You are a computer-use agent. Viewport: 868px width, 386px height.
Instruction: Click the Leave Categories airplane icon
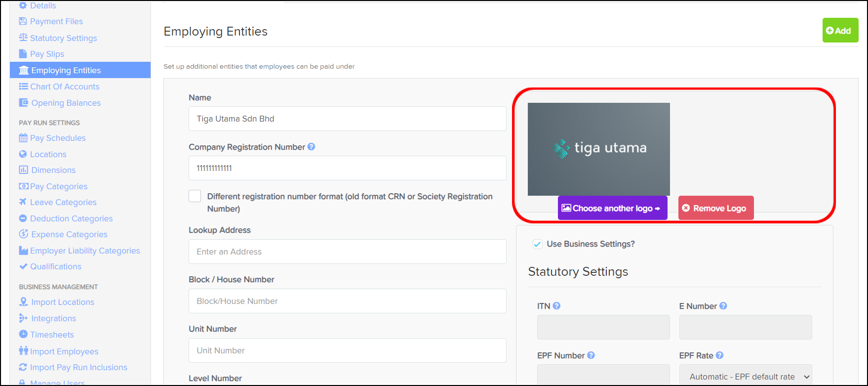coord(23,202)
